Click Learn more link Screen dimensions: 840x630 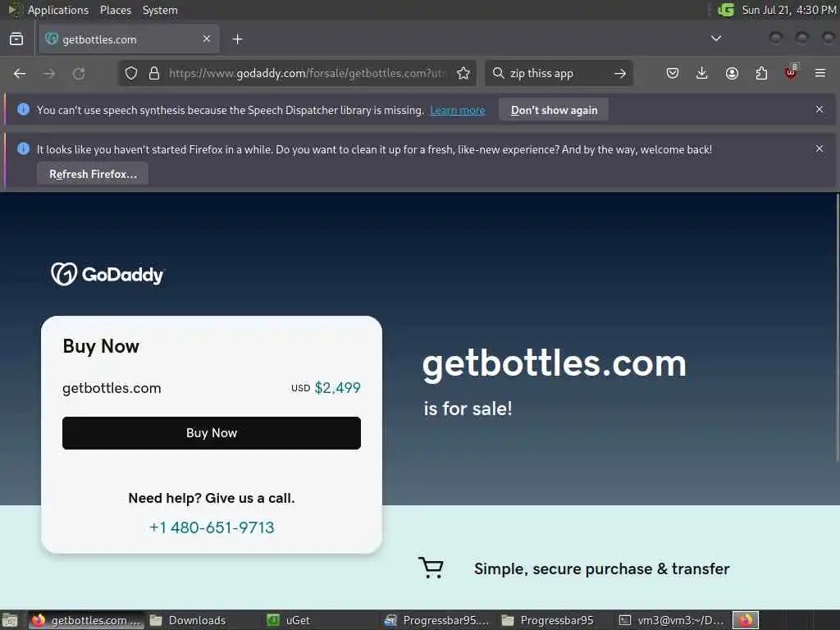pos(458,111)
